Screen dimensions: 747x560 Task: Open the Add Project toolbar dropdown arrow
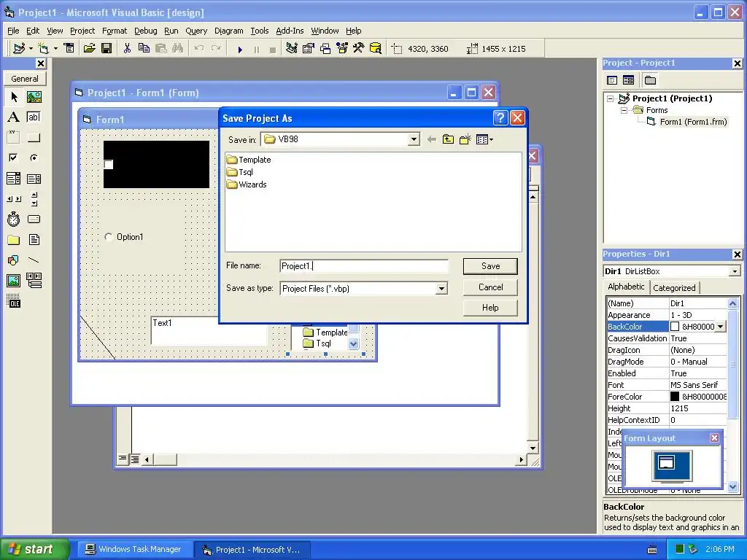click(31, 49)
